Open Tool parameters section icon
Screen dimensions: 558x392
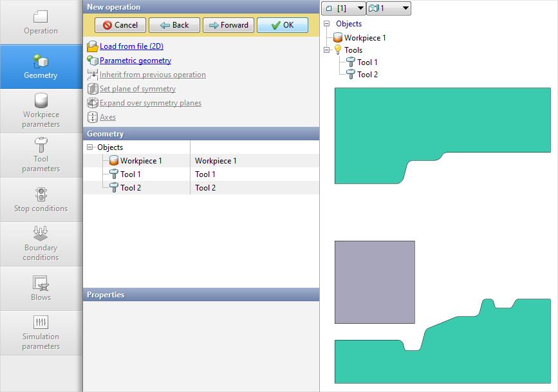41,145
